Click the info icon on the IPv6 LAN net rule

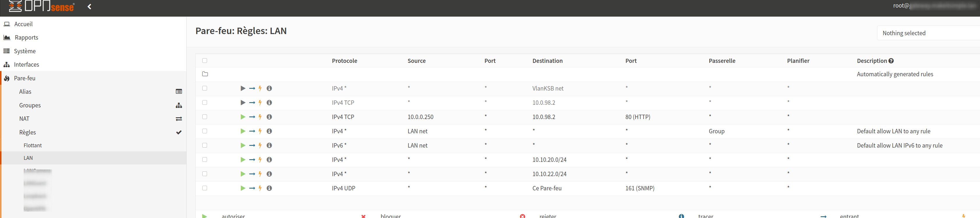269,146
